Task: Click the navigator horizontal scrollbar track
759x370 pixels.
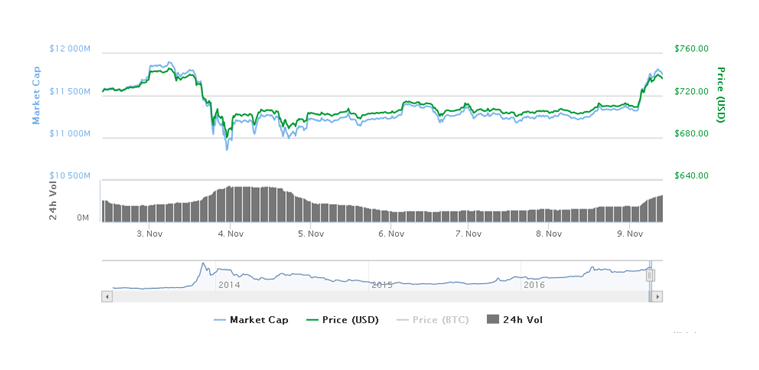Action: (380, 296)
